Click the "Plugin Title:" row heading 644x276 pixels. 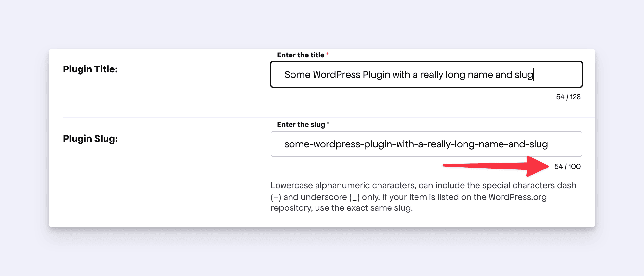pos(90,69)
